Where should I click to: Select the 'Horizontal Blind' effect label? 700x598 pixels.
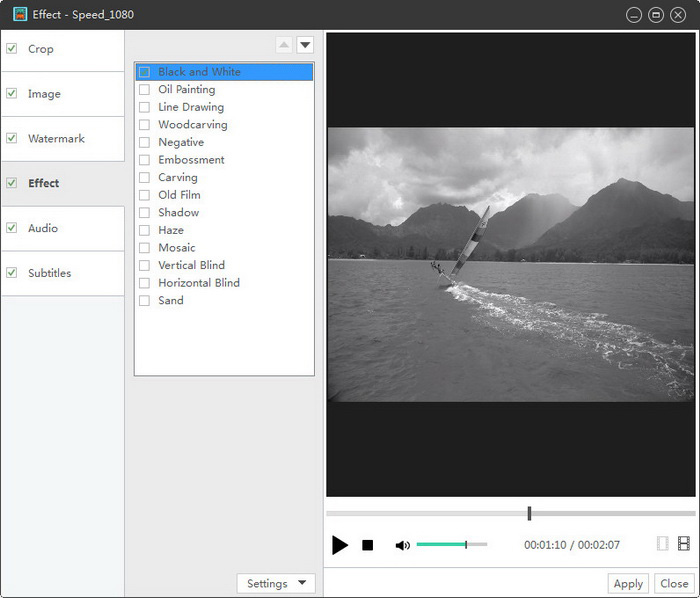pos(199,283)
